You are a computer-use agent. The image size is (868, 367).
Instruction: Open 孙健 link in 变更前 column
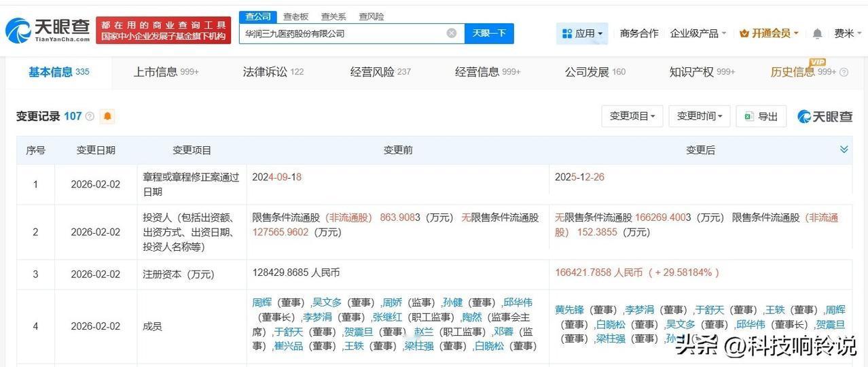coord(452,302)
